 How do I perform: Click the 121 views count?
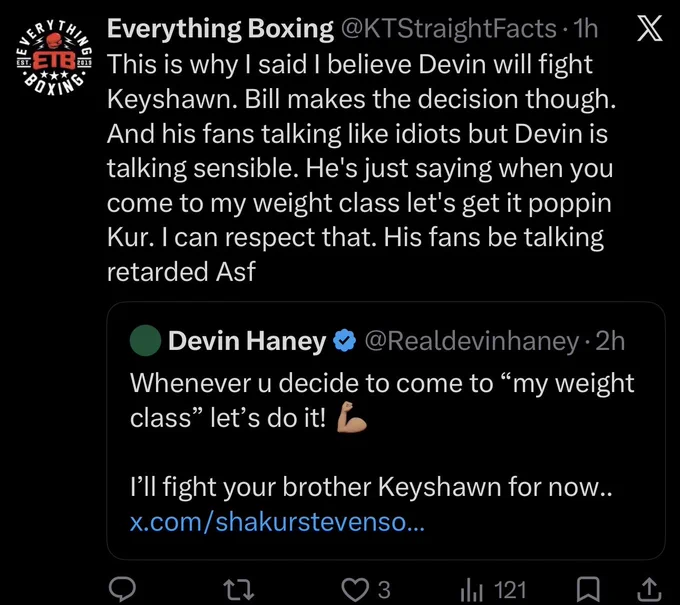510,590
